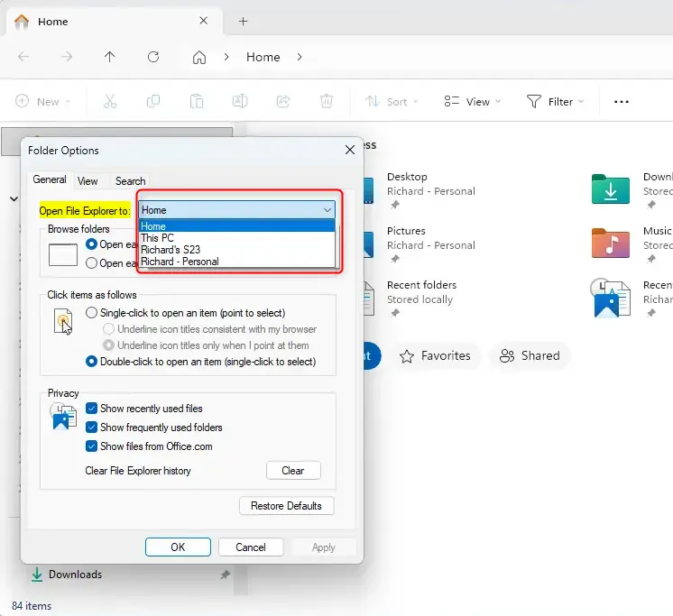This screenshot has height=616, width=673.
Task: Choose the first Open each folder option
Action: click(91, 244)
